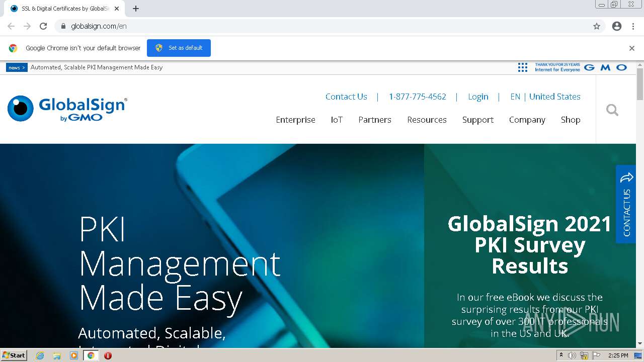Image resolution: width=644 pixels, height=362 pixels.
Task: Click the news label badge
Action: pyautogui.click(x=17, y=67)
